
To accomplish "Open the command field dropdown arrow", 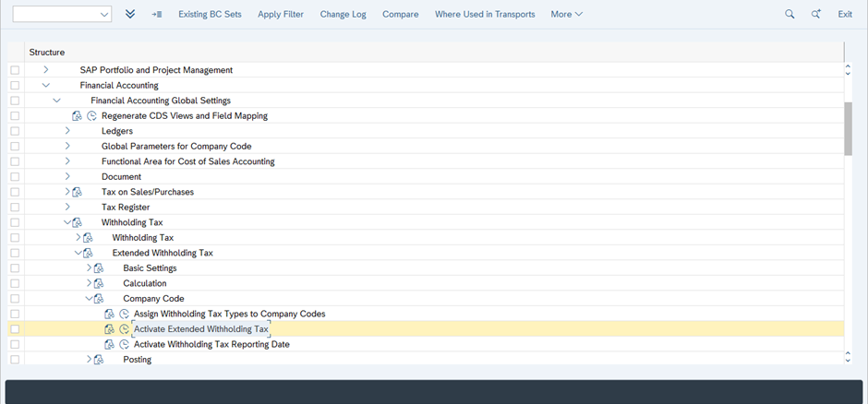I will pos(104,15).
